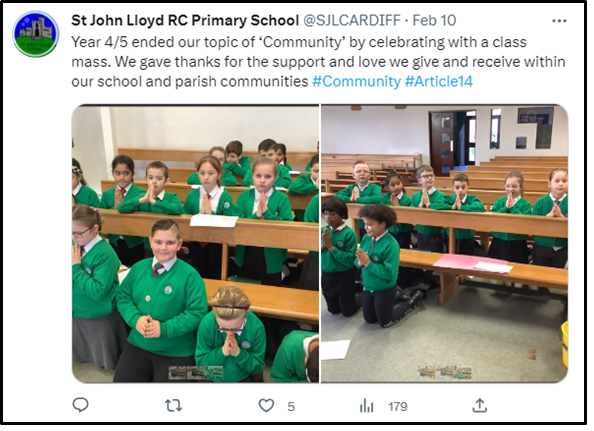Click the small banner in right photo
Viewport: 594px width, 431px height.
[x=445, y=372]
